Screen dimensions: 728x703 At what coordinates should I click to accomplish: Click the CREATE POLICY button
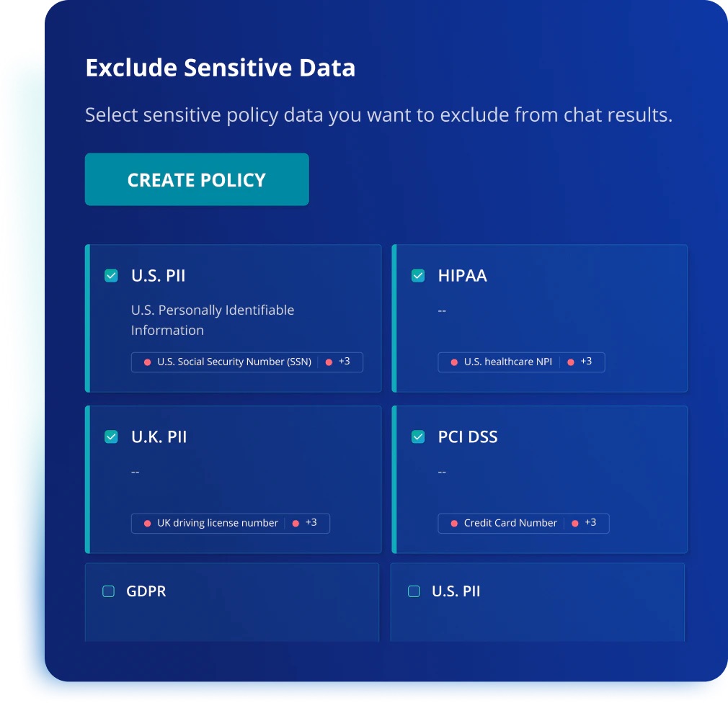tap(197, 179)
